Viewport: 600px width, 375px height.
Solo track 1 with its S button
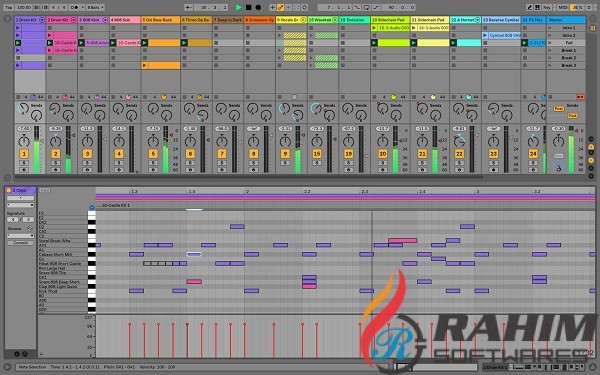pos(24,163)
